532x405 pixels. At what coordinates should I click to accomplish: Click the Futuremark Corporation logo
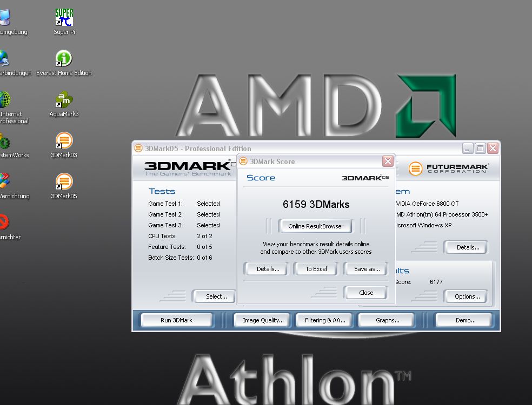coord(449,168)
